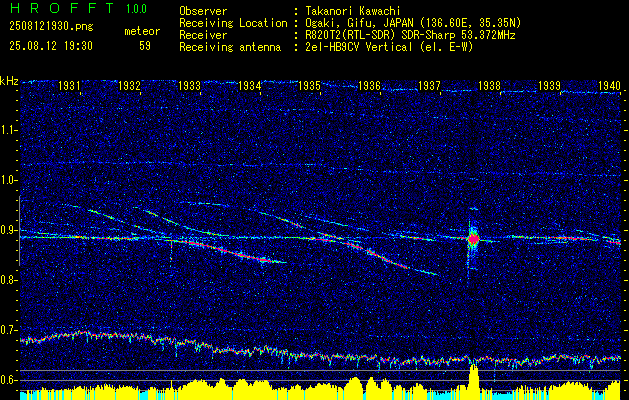This screenshot has height=400, width=629.
Task: Click the meteor count value 59
Action: click(x=145, y=46)
